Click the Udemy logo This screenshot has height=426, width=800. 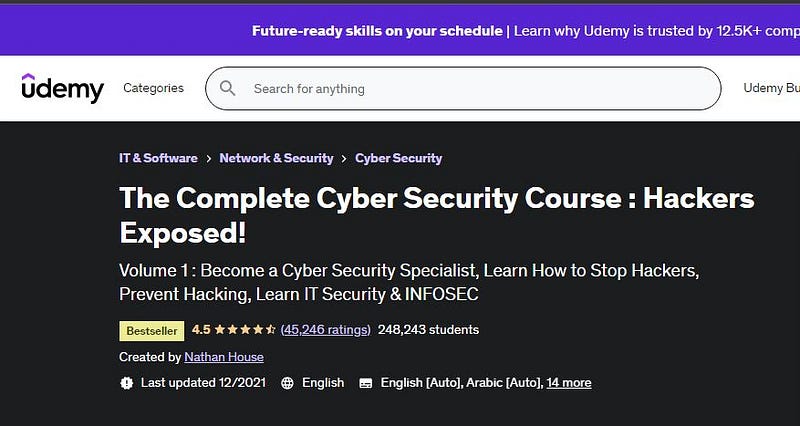63,88
